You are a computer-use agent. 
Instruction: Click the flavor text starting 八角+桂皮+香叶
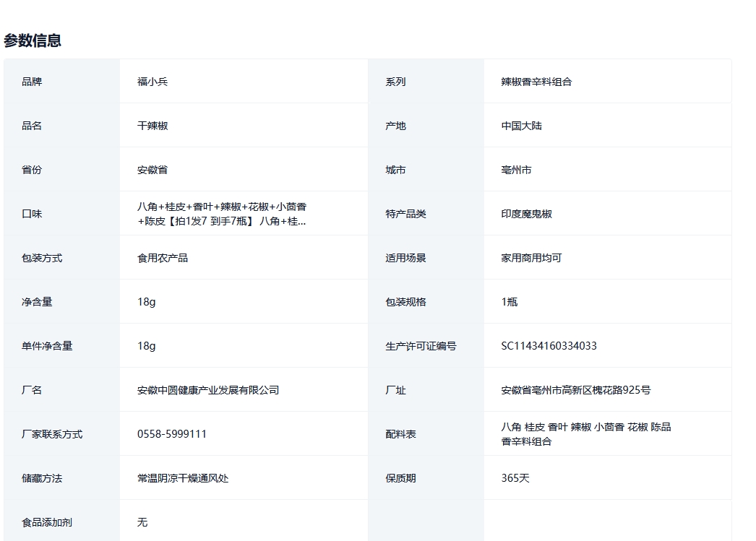pos(222,214)
